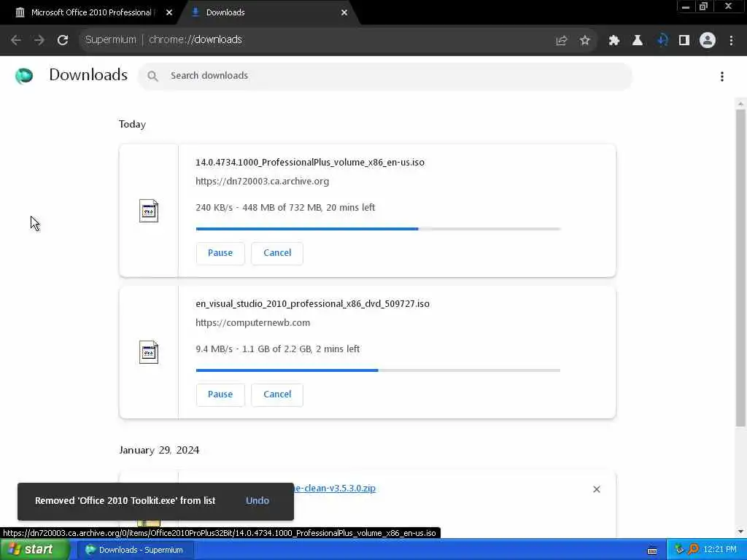This screenshot has width=747, height=560.
Task: Click the visual studio iso file icon
Action: click(x=149, y=352)
